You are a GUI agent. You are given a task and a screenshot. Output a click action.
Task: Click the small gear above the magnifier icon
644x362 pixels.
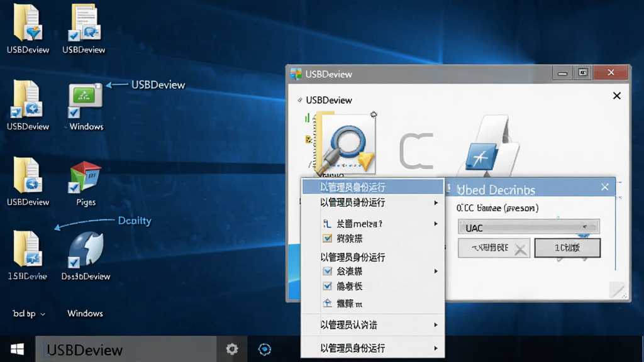374,114
